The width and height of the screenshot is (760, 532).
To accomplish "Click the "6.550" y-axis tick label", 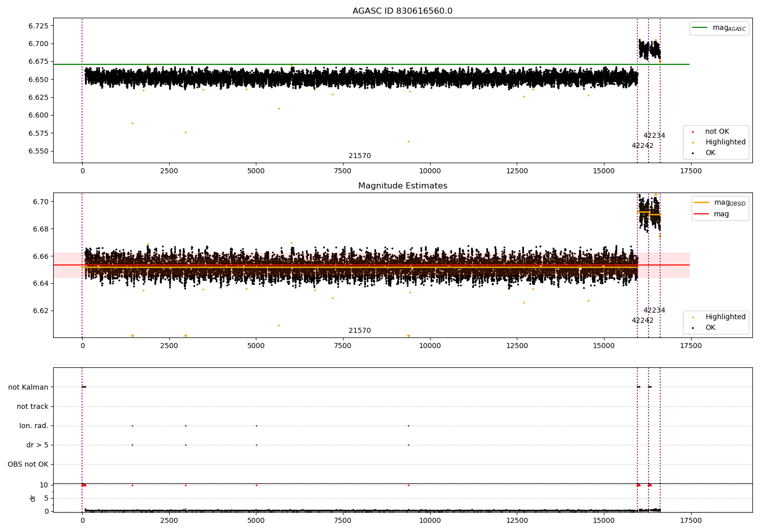I will click(38, 151).
